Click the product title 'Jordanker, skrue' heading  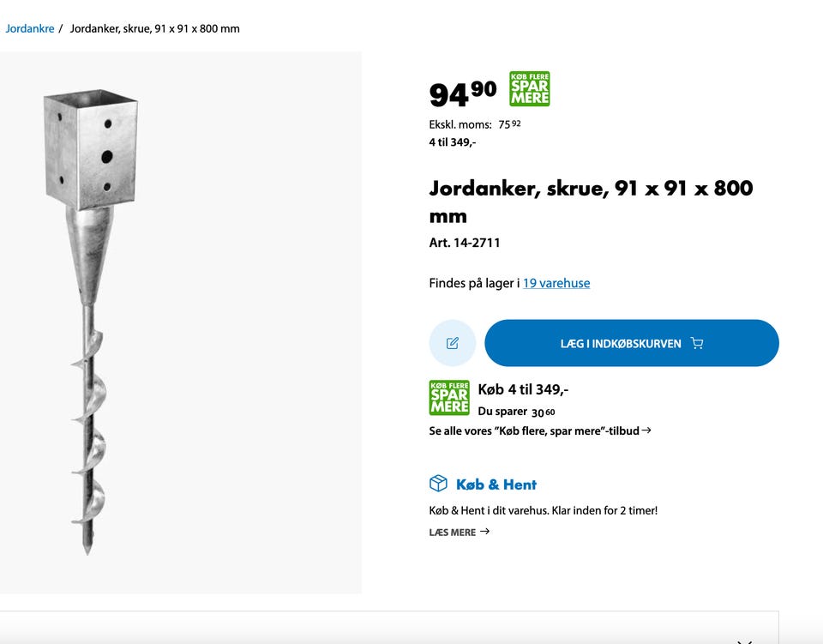591,201
